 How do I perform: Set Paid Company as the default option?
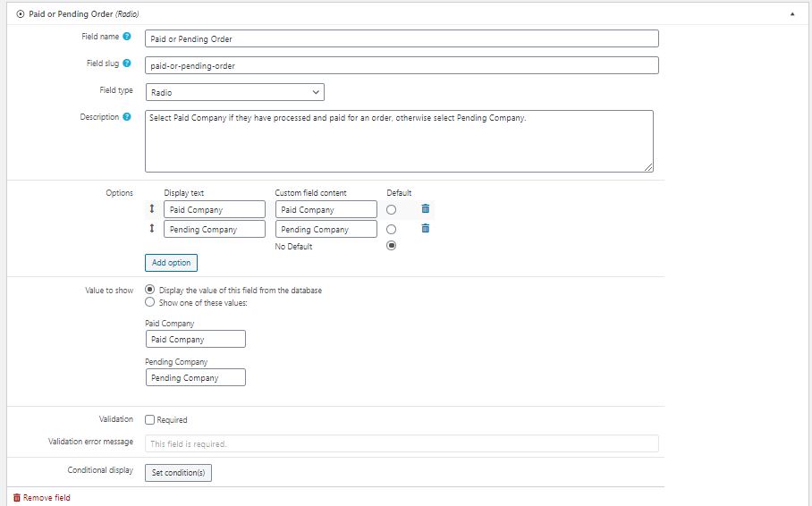point(392,210)
